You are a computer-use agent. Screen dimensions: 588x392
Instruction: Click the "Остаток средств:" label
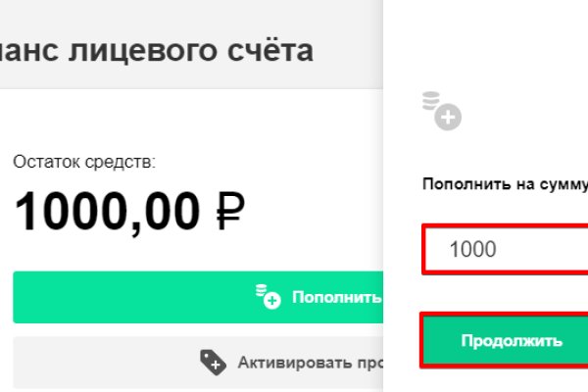tap(84, 163)
